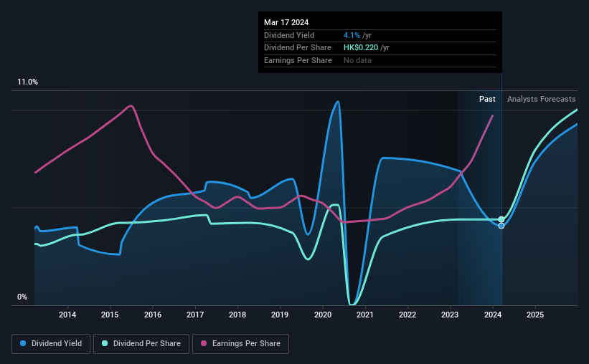Select the 2016 x-axis year label
Image resolution: width=589 pixels, height=364 pixels.
click(x=153, y=315)
